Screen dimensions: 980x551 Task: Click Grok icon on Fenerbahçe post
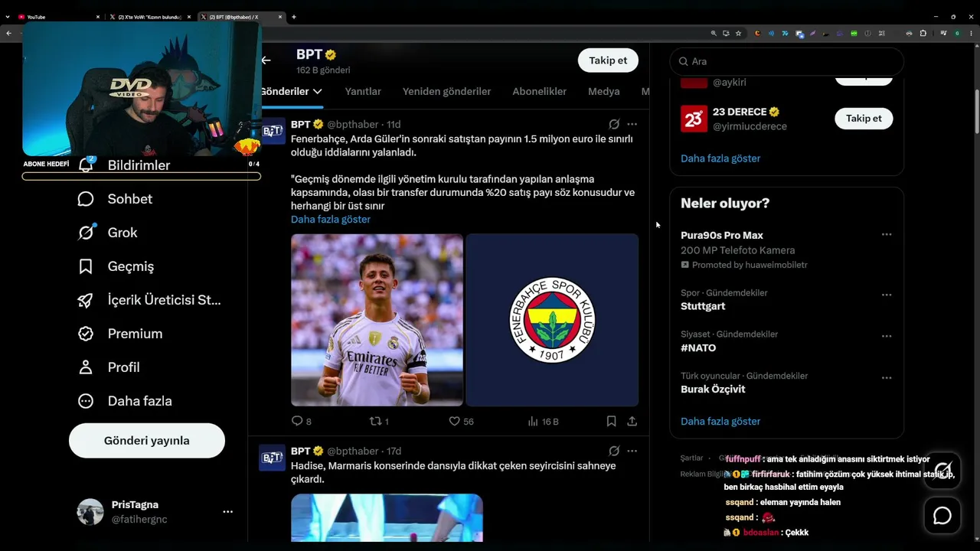(614, 124)
